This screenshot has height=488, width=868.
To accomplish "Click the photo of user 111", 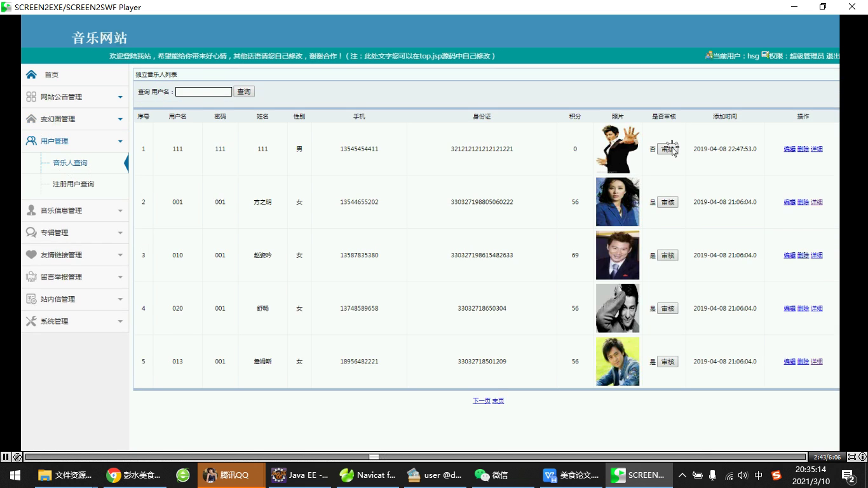I will [x=618, y=149].
